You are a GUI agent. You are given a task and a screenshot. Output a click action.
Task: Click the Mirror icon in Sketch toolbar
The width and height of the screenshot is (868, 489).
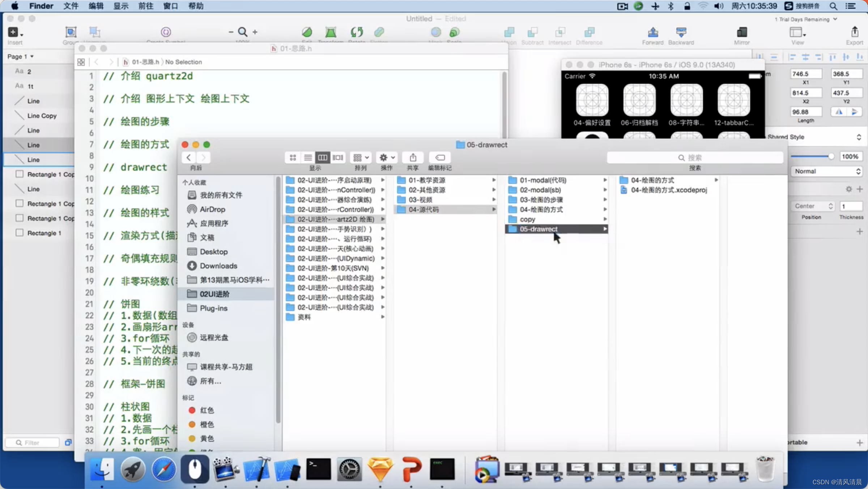coord(742,32)
